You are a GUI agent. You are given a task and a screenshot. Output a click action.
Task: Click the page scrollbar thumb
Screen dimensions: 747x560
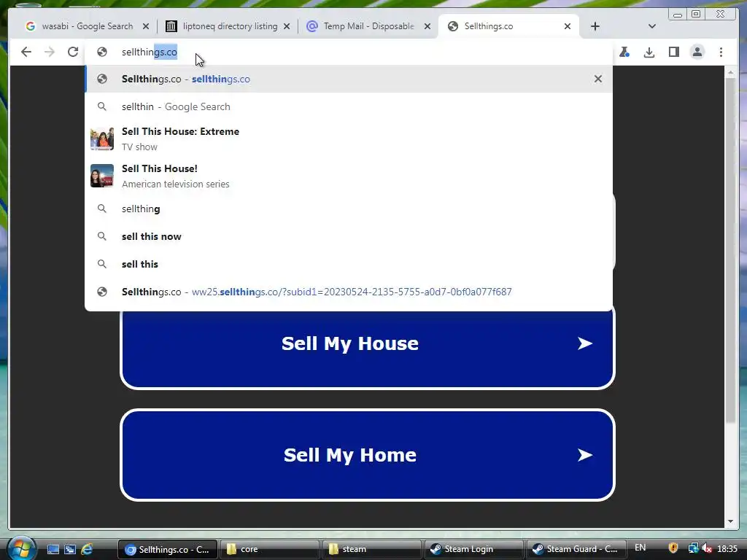(730, 250)
